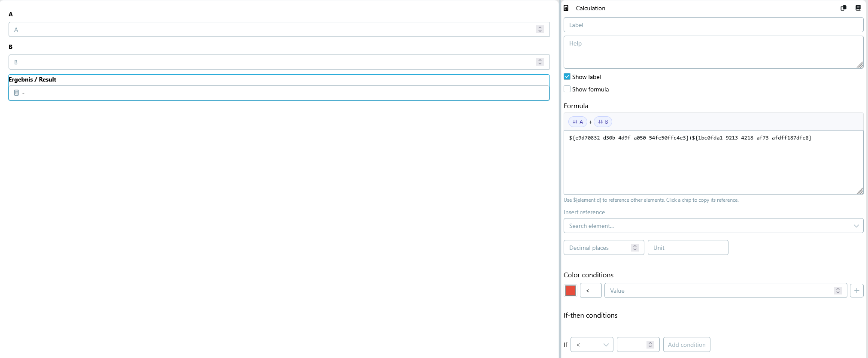Open the If-then operator dropdown
Viewport: 868px width, 358px height.
pos(592,345)
